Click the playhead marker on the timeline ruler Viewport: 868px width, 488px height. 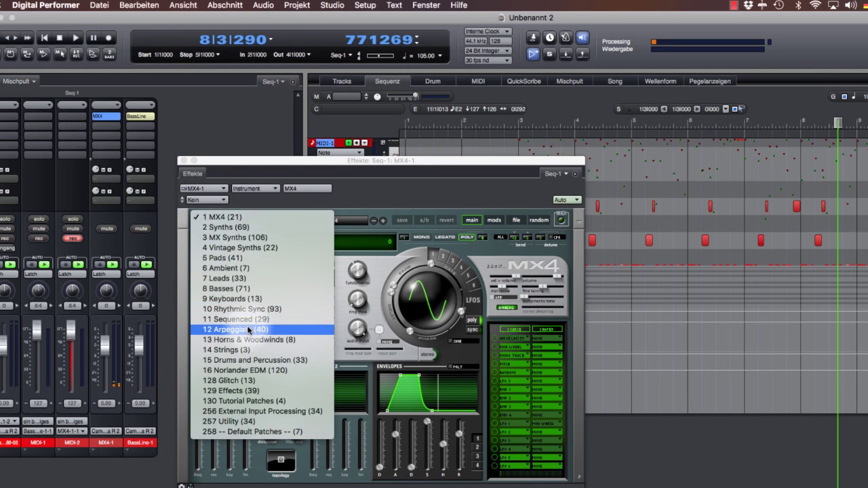coord(838,123)
